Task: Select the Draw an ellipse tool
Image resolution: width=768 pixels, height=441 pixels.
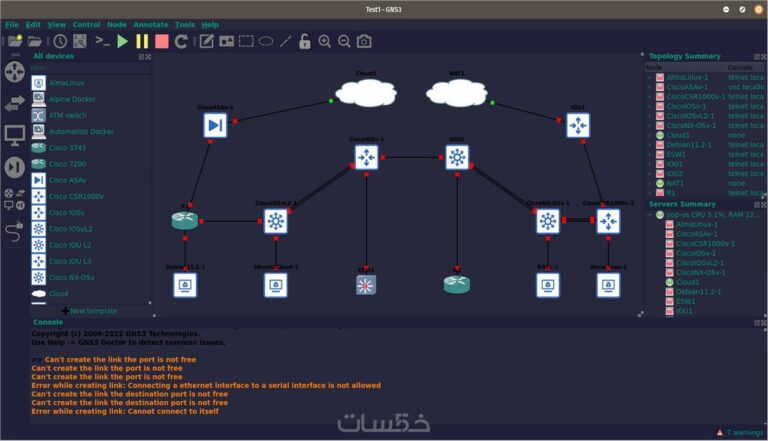Action: [265, 41]
